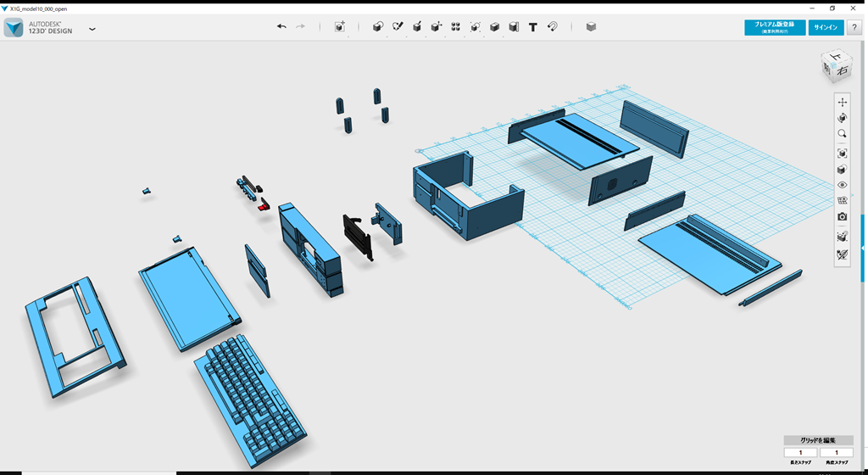The width and height of the screenshot is (868, 475).
Task: Click the Zoom magnifier tool
Action: pyautogui.click(x=842, y=134)
